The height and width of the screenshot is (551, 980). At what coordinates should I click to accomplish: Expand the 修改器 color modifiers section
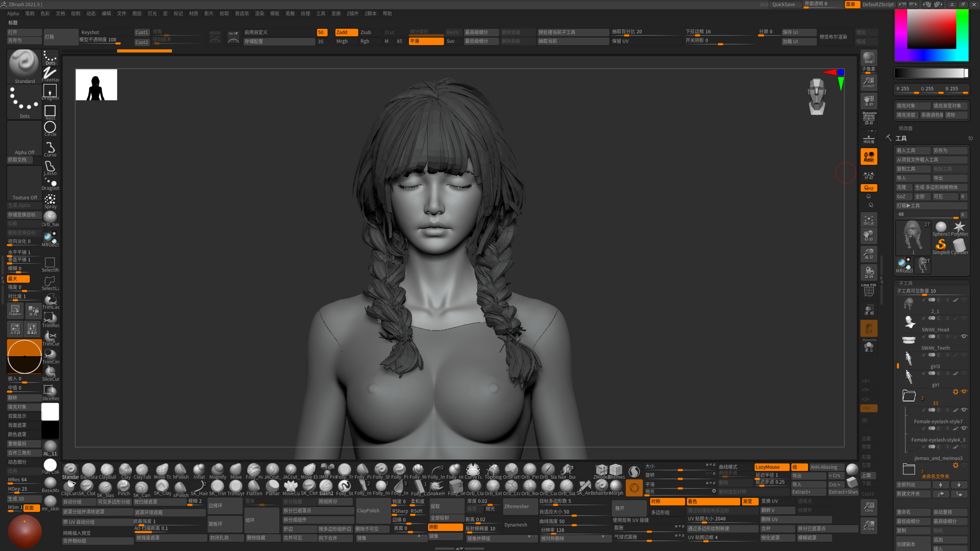click(x=905, y=128)
